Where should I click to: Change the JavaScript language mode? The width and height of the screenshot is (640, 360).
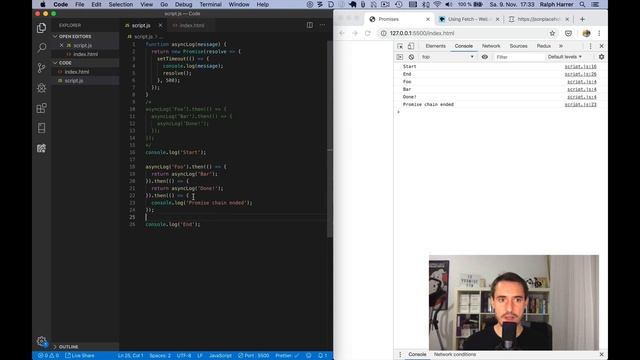tap(220, 356)
